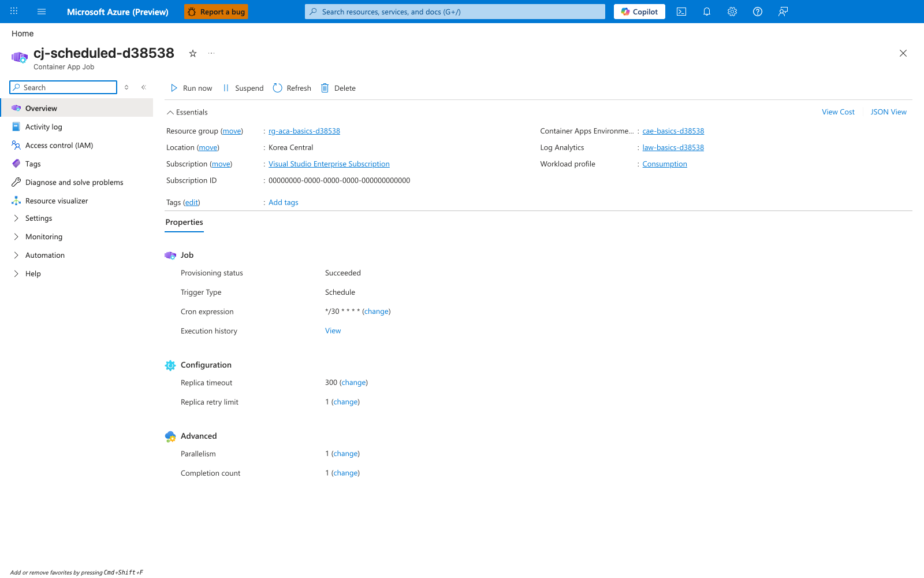Screen dimensions: 924x578
Task: Collapse the Essentials section
Action: [187, 112]
